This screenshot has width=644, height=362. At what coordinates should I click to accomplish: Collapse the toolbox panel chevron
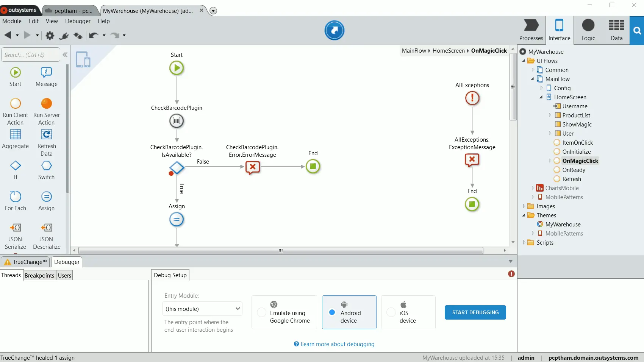coord(65,55)
